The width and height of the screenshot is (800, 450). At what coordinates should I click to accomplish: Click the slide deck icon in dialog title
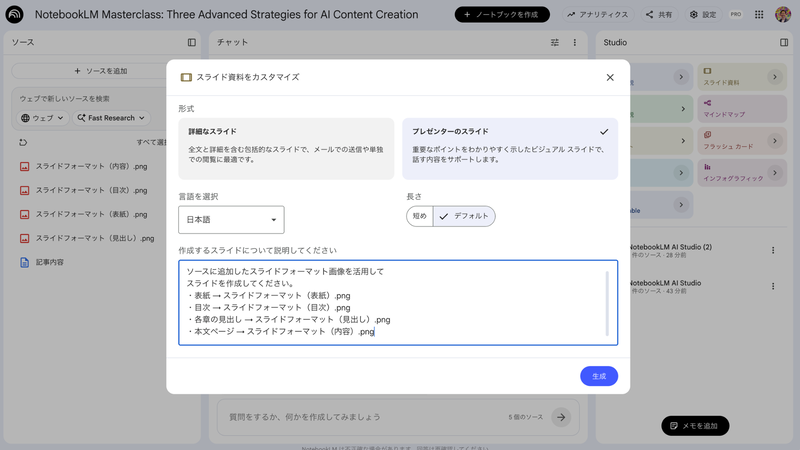[186, 78]
